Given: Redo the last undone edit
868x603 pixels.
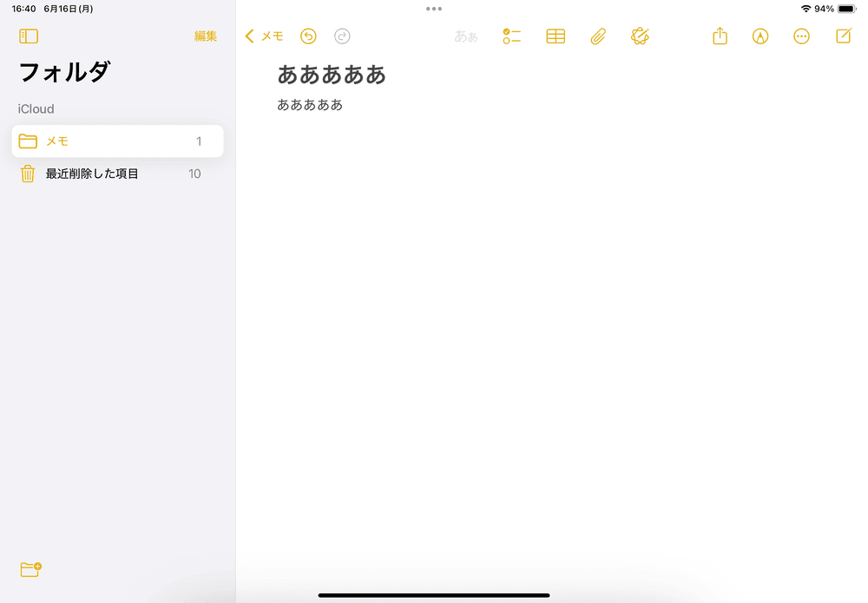Looking at the screenshot, I should [343, 36].
